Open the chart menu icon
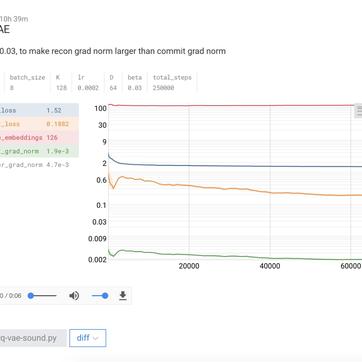The width and height of the screenshot is (362, 362). pyautogui.click(x=359, y=111)
